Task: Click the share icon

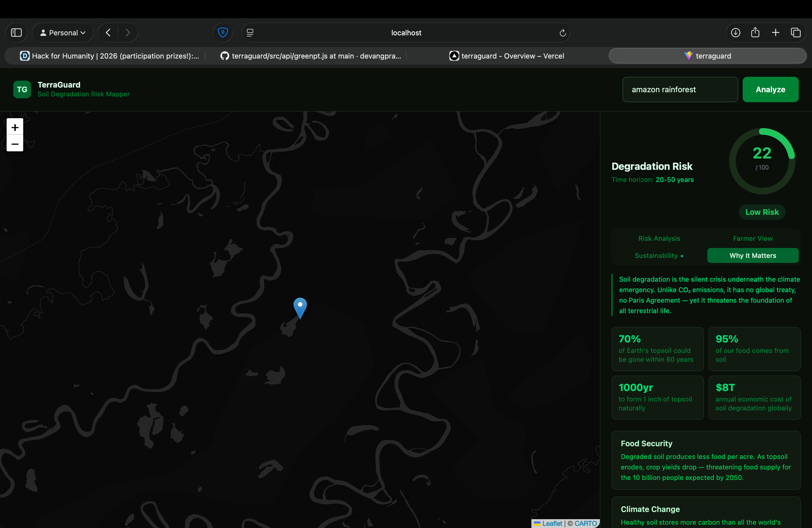Action: [x=755, y=33]
